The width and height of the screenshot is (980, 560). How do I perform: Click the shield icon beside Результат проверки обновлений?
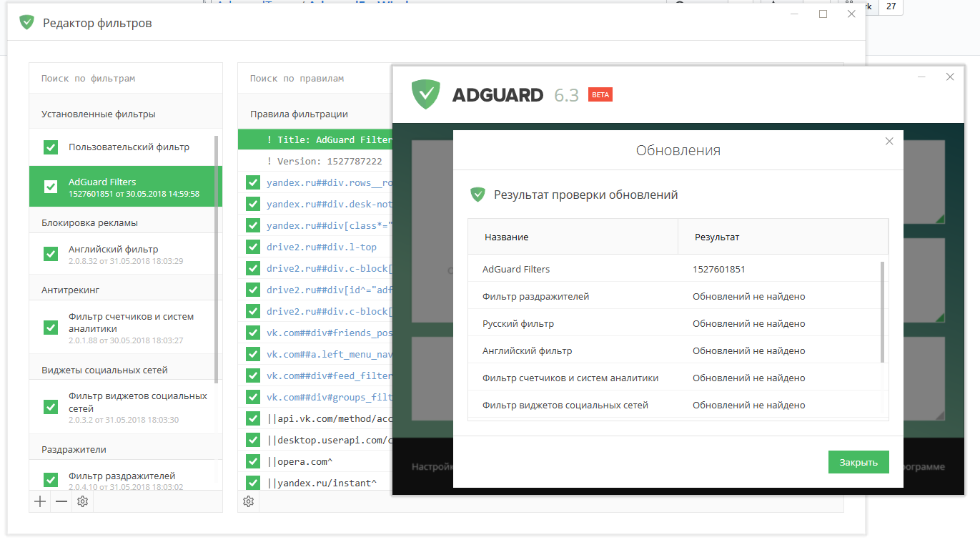477,195
